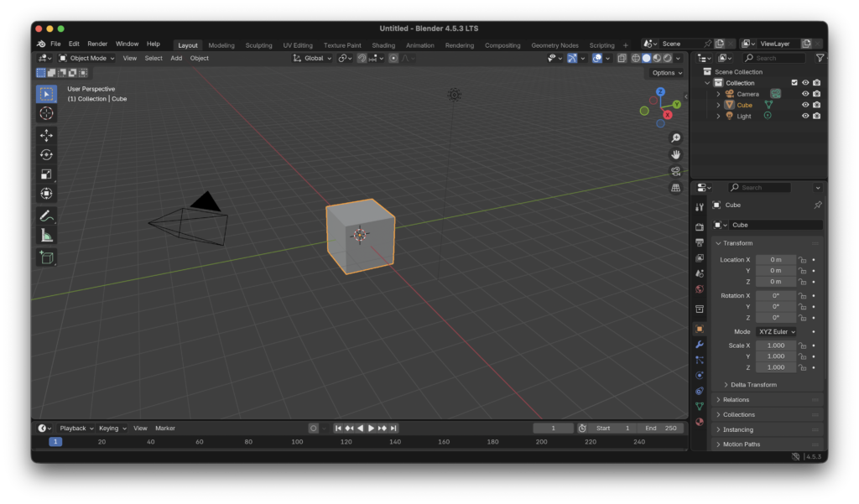Select the Scale tool

coord(47,174)
